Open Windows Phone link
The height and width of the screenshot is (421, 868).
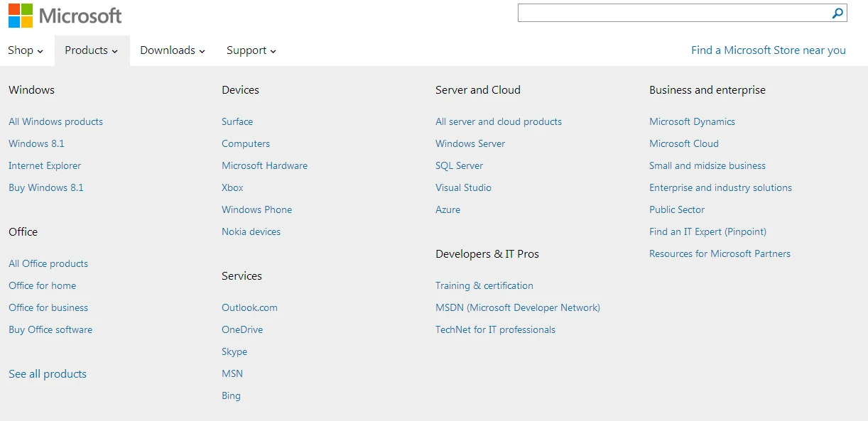tap(256, 209)
